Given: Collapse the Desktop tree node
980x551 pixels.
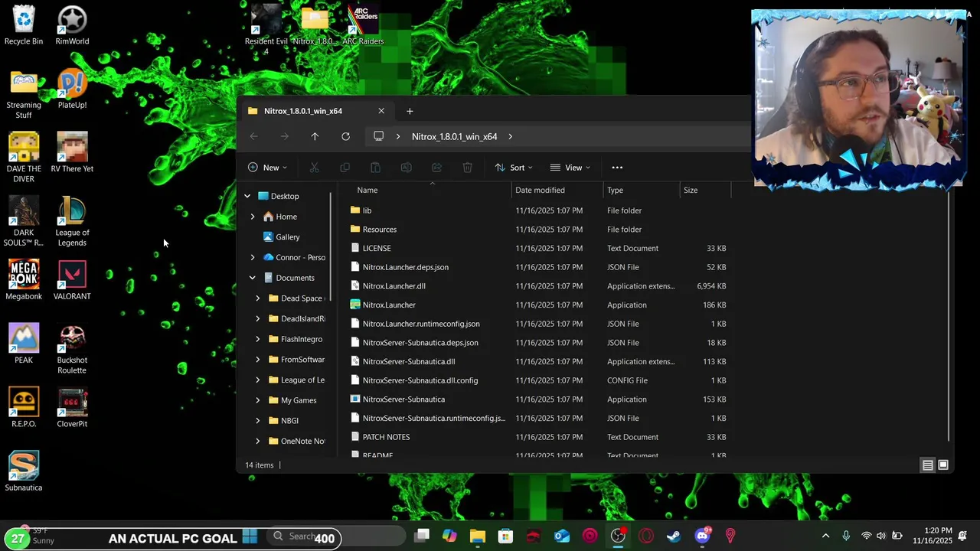Looking at the screenshot, I should (x=247, y=197).
